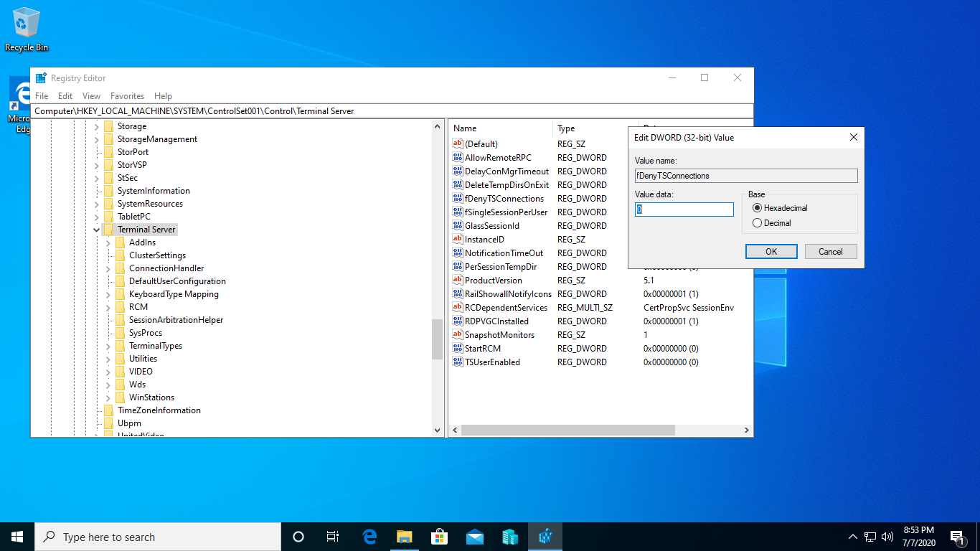980x551 pixels.
Task: Click the TSUserEnabled value icon
Action: click(x=458, y=362)
